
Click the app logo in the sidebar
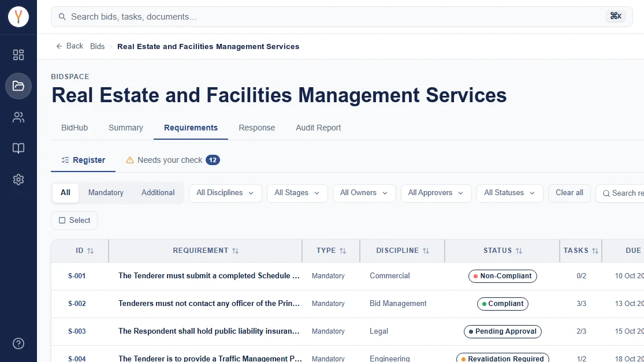click(x=18, y=17)
